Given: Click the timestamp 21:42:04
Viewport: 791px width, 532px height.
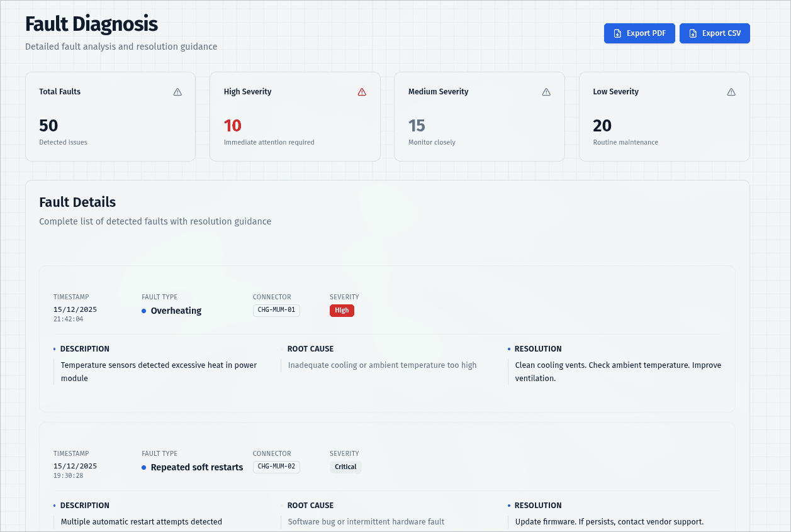Looking at the screenshot, I should 68,319.
